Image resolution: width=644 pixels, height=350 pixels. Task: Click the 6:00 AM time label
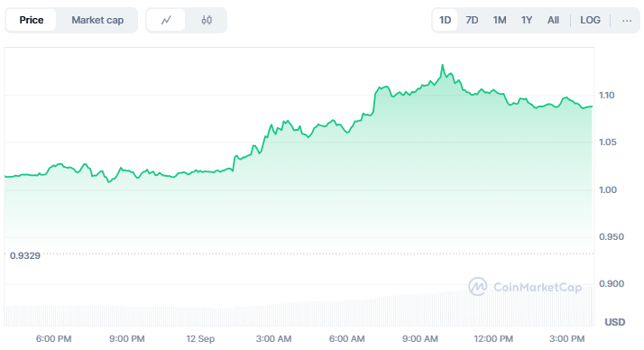point(346,339)
